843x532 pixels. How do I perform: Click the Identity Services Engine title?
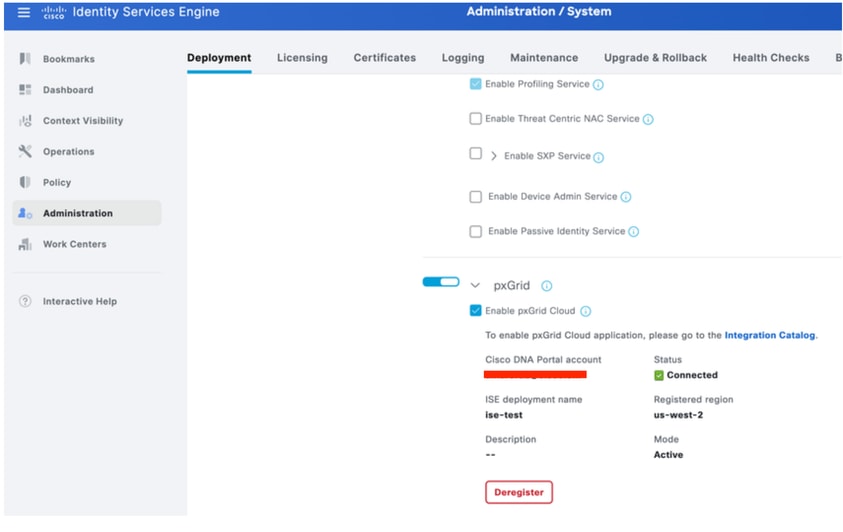point(146,12)
